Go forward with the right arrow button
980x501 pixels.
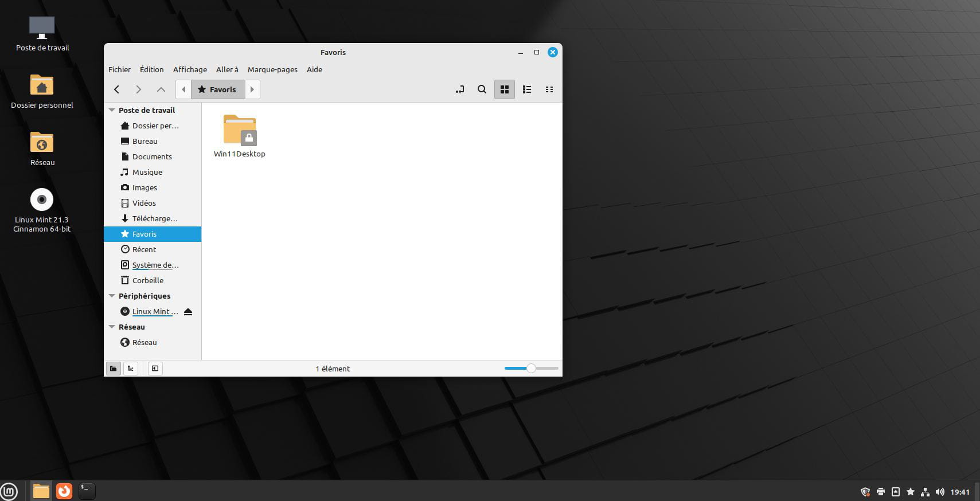138,89
